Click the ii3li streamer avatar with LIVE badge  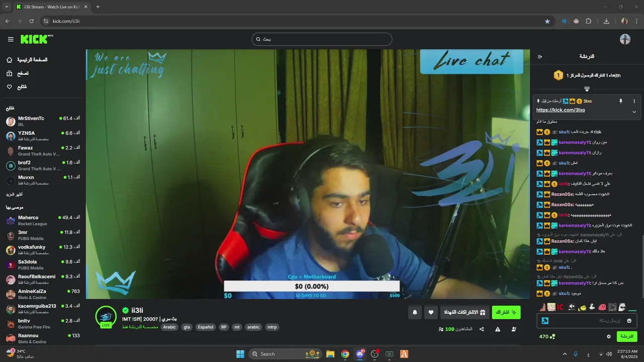click(106, 317)
